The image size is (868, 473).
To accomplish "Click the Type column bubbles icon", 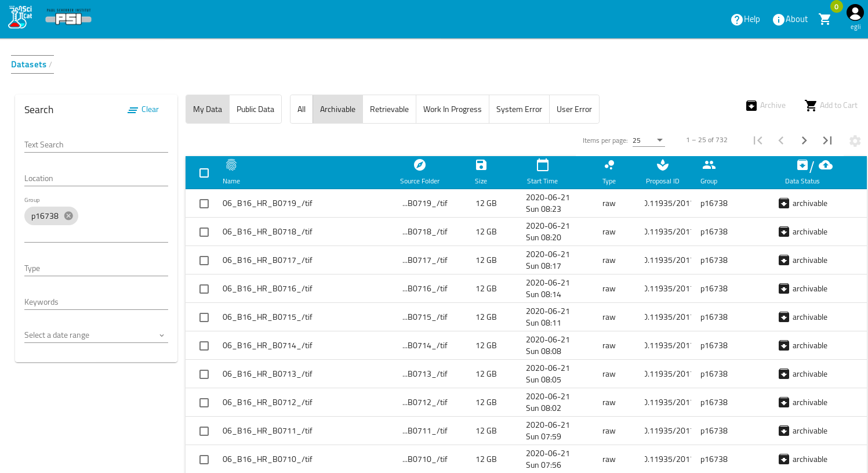I will (x=609, y=165).
